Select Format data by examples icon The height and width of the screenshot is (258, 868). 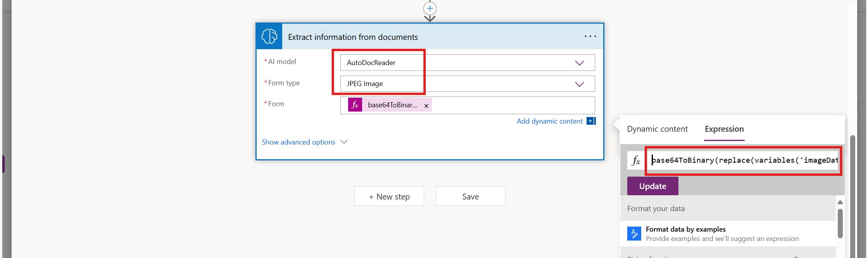coord(634,234)
